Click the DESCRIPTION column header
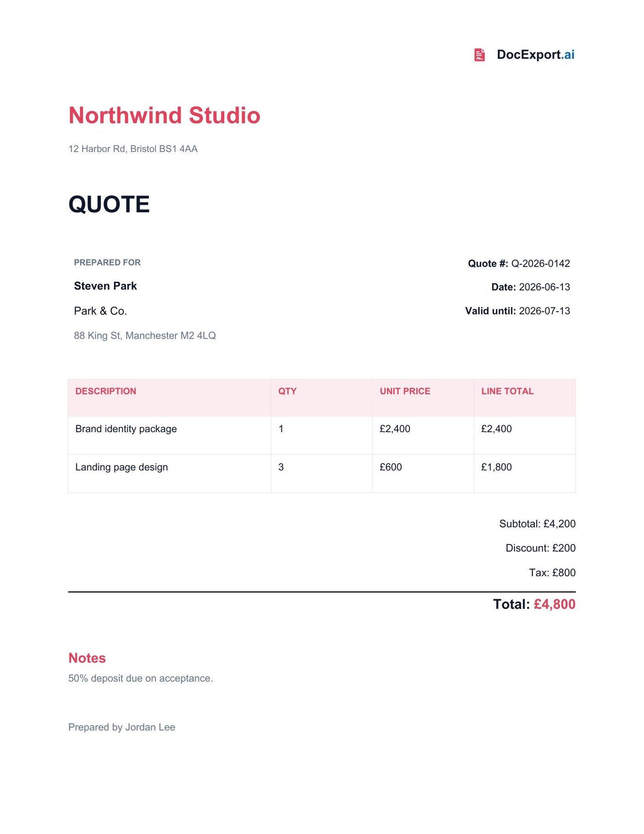Viewport: 644px width, 834px height. [106, 391]
